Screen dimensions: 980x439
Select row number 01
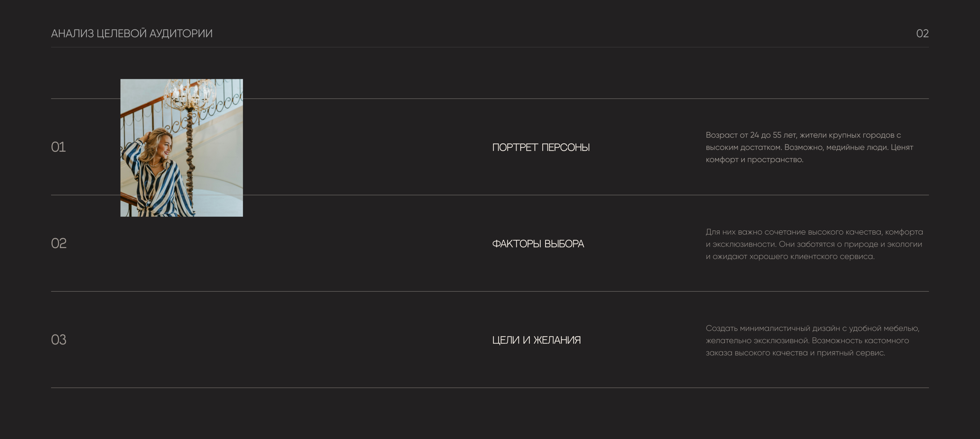click(x=58, y=147)
